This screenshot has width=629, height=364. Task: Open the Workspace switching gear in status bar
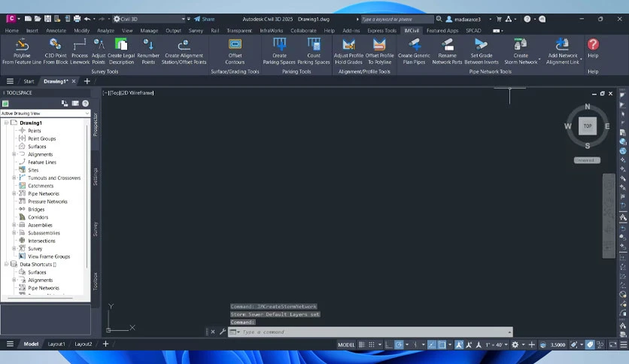coord(515,344)
